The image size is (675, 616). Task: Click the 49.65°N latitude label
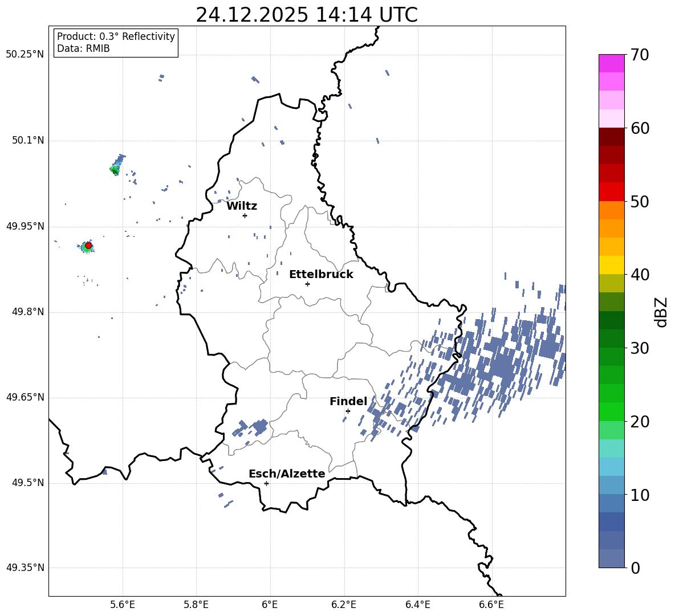pyautogui.click(x=25, y=397)
